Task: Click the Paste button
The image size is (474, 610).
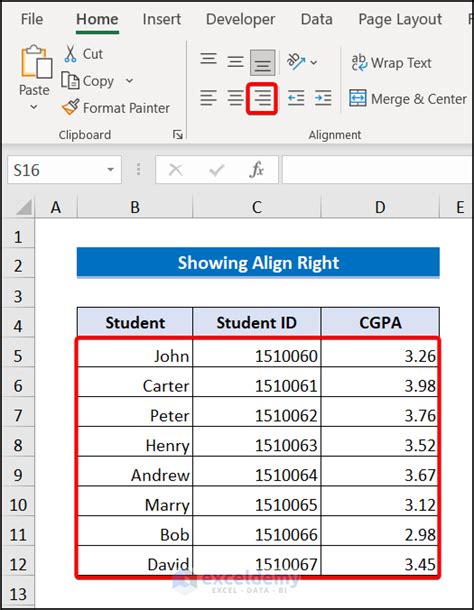Action: click(35, 78)
